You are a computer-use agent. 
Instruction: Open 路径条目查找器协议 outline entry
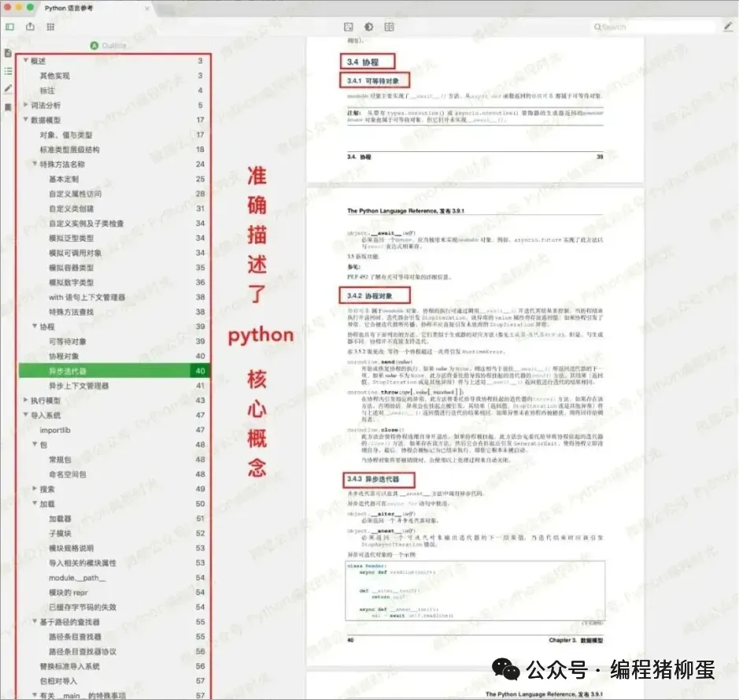83,651
